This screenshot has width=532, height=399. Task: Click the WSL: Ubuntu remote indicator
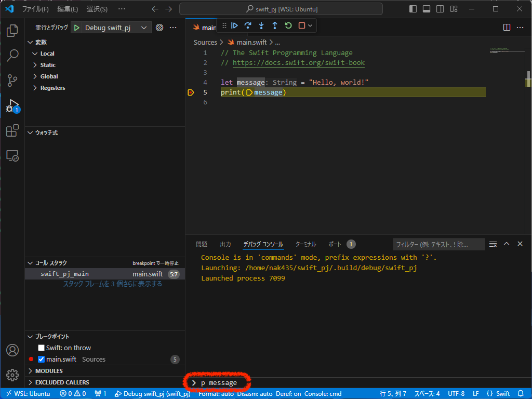(29, 394)
